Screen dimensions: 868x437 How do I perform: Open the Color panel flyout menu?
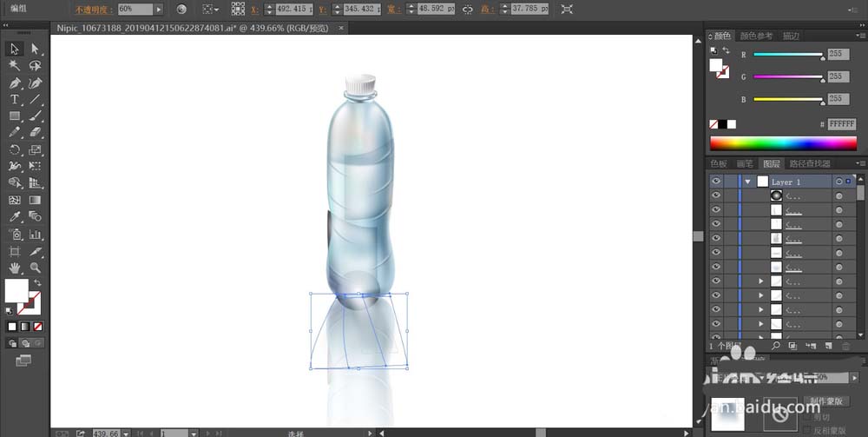click(859, 36)
